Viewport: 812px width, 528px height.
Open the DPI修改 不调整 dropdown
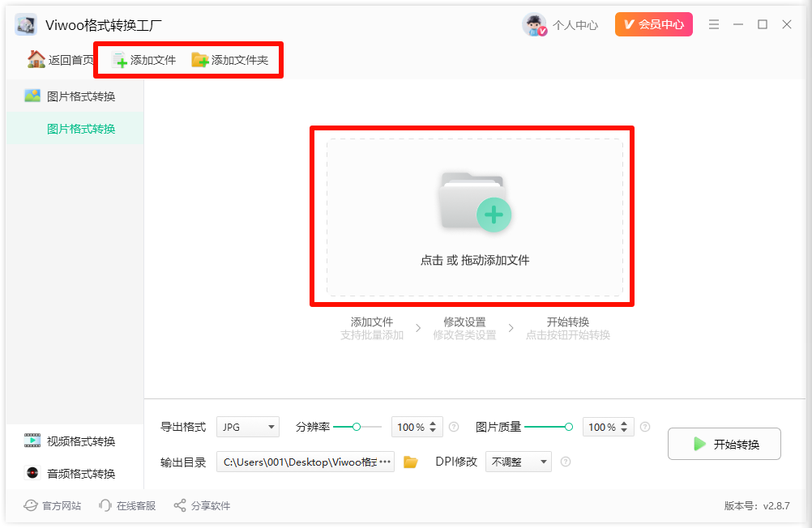(519, 462)
